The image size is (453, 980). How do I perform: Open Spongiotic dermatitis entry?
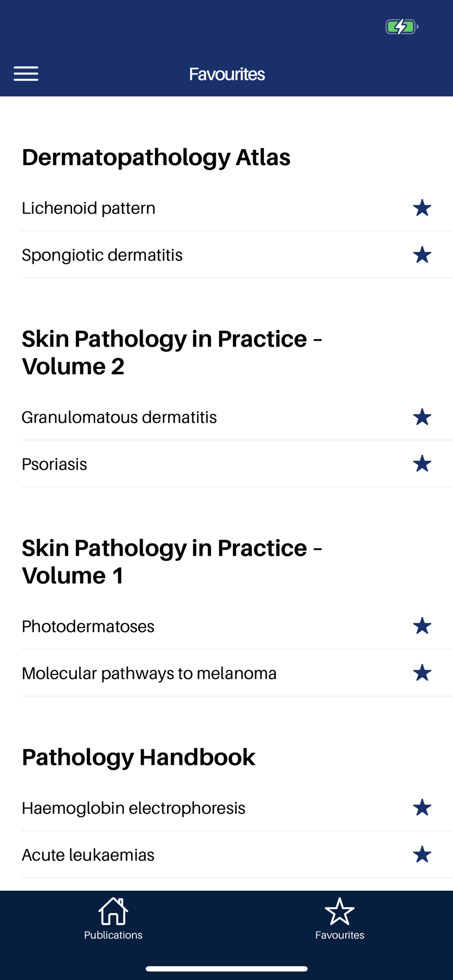102,255
